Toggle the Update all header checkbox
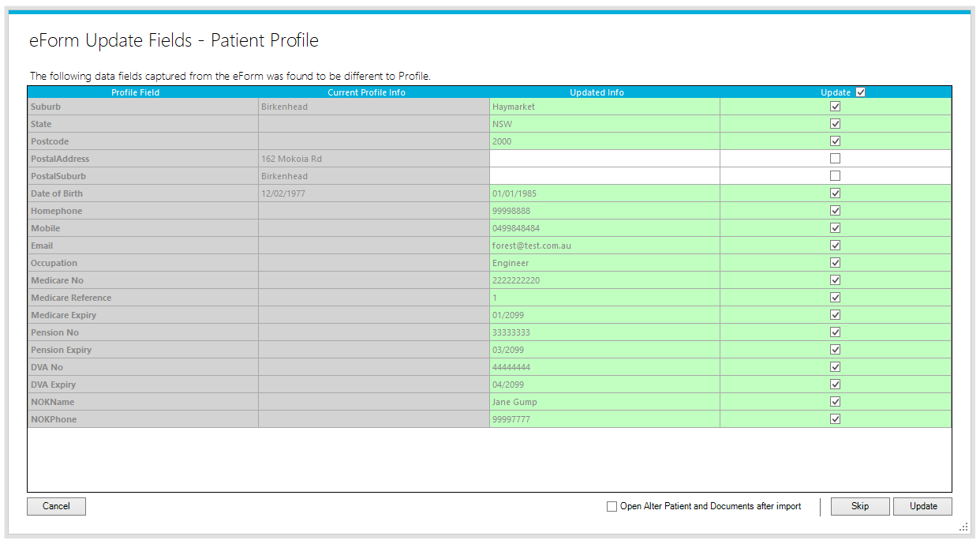The height and width of the screenshot is (544, 980). click(860, 92)
